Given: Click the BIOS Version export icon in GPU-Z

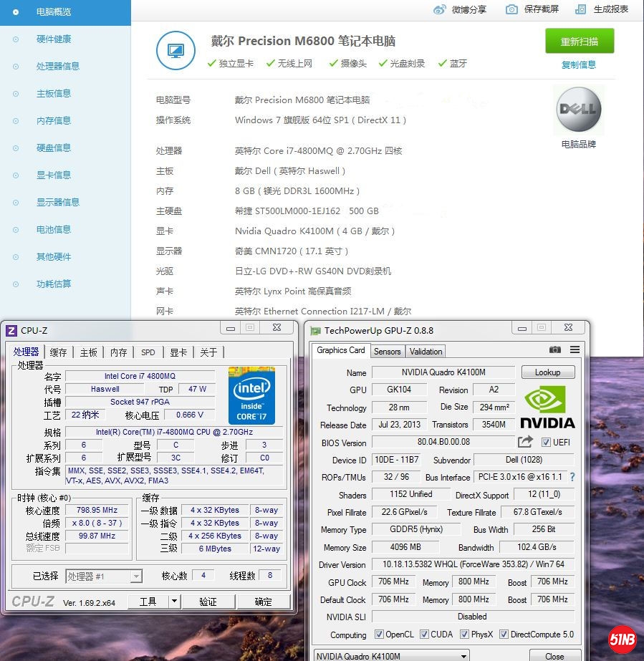Looking at the screenshot, I should pos(524,441).
